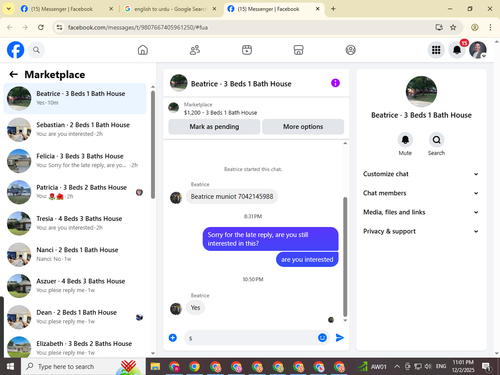This screenshot has width=500, height=375.
Task: Click the browser address bar URL
Action: (138, 27)
